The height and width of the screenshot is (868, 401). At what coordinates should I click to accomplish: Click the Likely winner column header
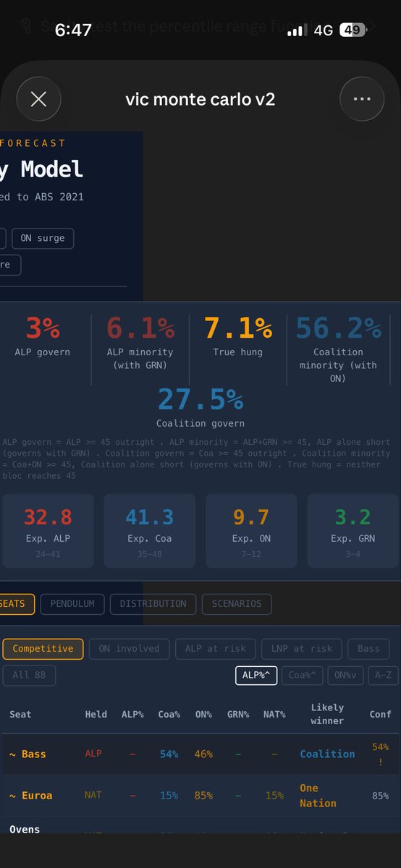[327, 714]
